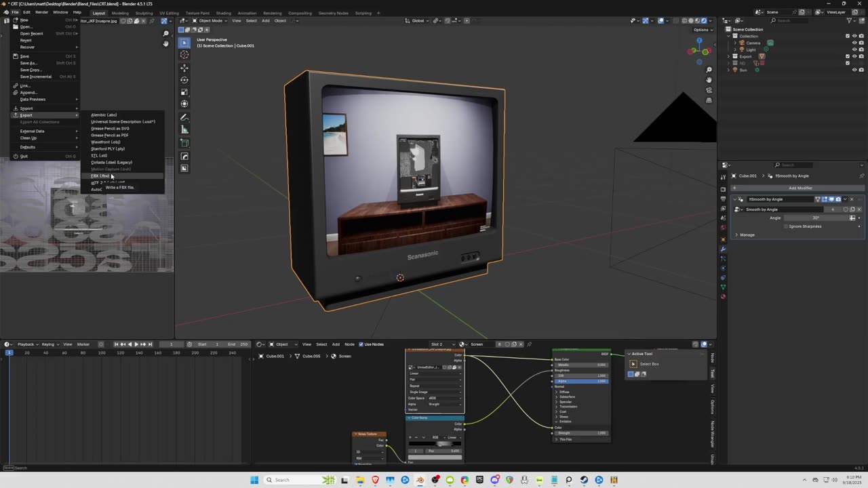The width and height of the screenshot is (868, 488).
Task: Open the node editor Node menu
Action: [349, 344]
